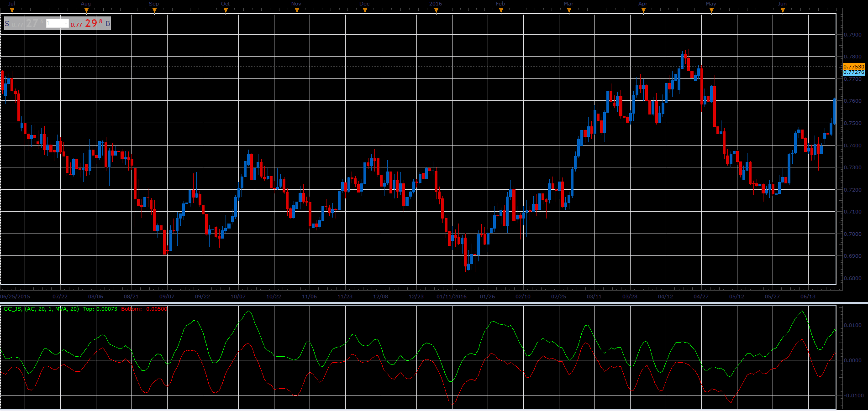The image size is (868, 411).
Task: Click the 02/10 date axis label
Action: tap(523, 297)
